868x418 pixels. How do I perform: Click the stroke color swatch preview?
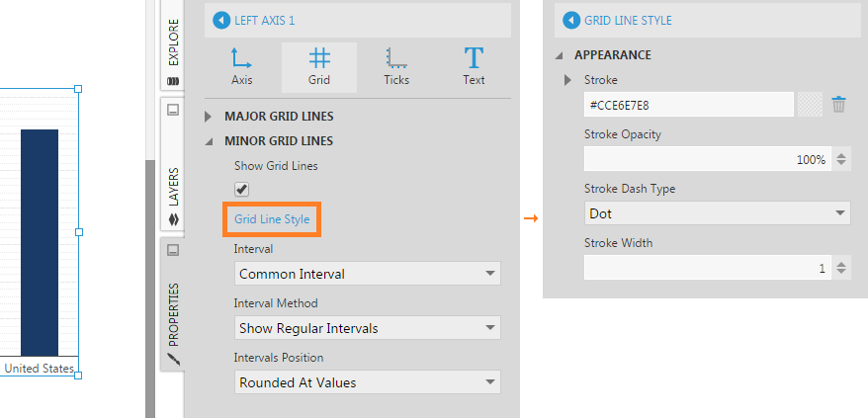pos(811,104)
